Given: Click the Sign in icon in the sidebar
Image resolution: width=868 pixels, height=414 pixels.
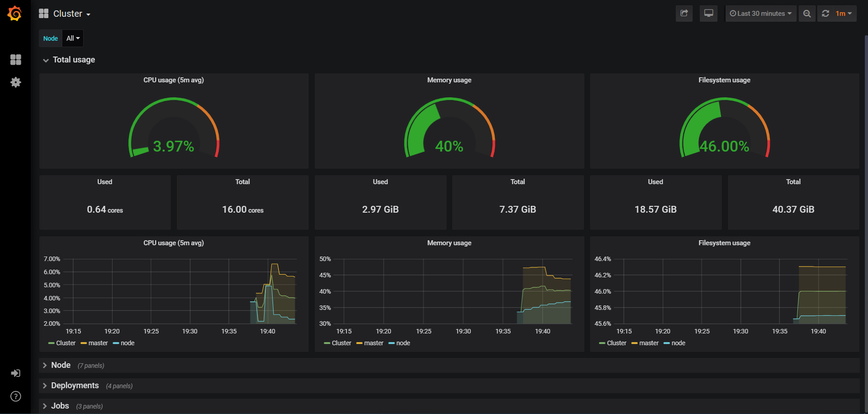Looking at the screenshot, I should [x=16, y=373].
